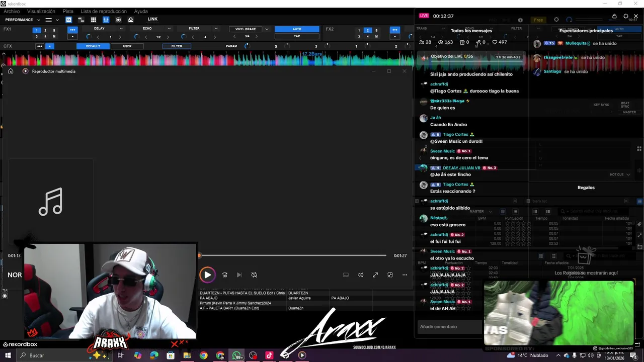Increase ECHO beat value from 1/2
Image resolution: width=644 pixels, height=362 pixels.
coord(167,37)
